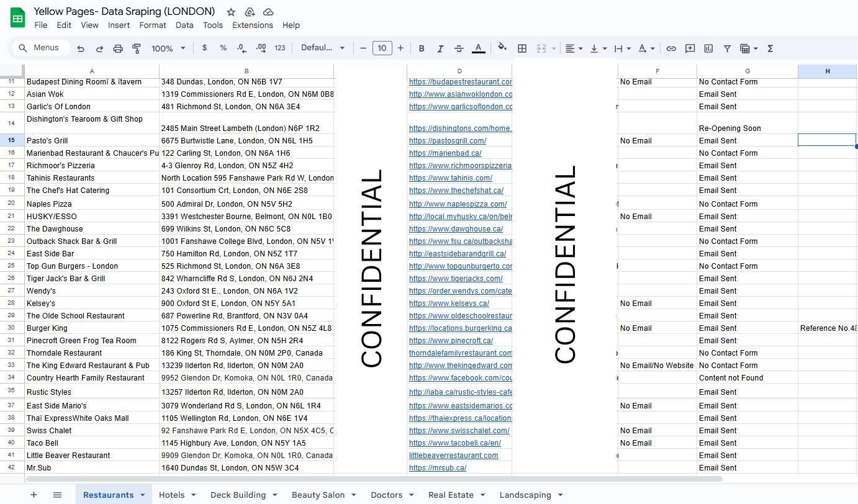The width and height of the screenshot is (858, 504).
Task: Select the Paint format tool
Action: coord(137,48)
